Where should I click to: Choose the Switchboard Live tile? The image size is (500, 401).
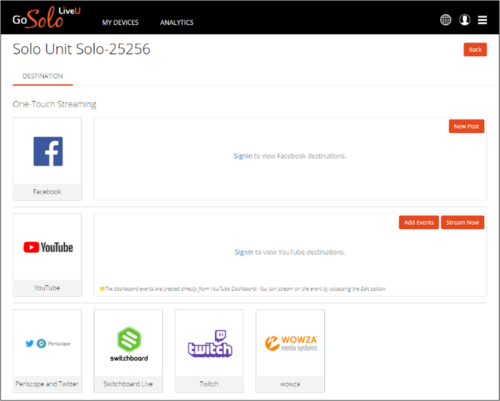point(128,351)
